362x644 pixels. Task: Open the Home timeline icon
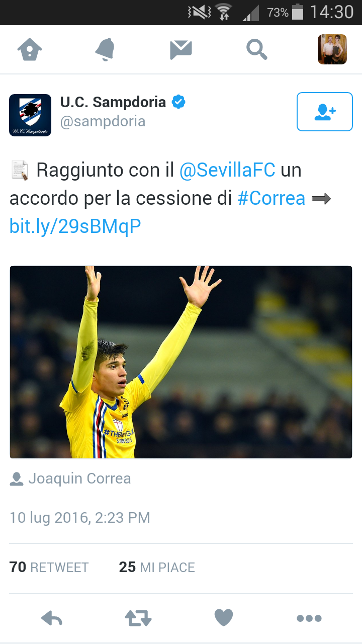point(30,50)
